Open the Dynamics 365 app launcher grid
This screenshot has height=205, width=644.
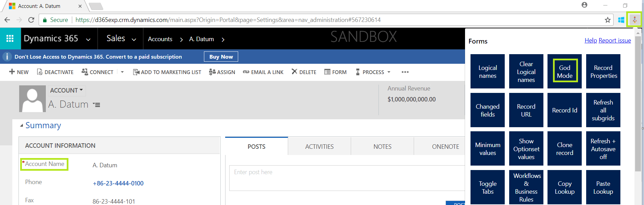10,38
